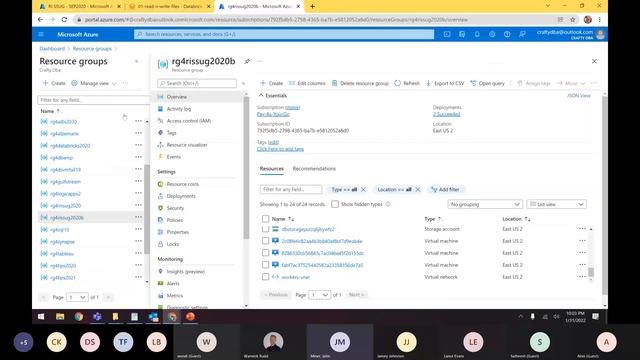Screen dimensions: 640x360
Task: Open the Chrome tab search chevron
Action: click(548, 6)
